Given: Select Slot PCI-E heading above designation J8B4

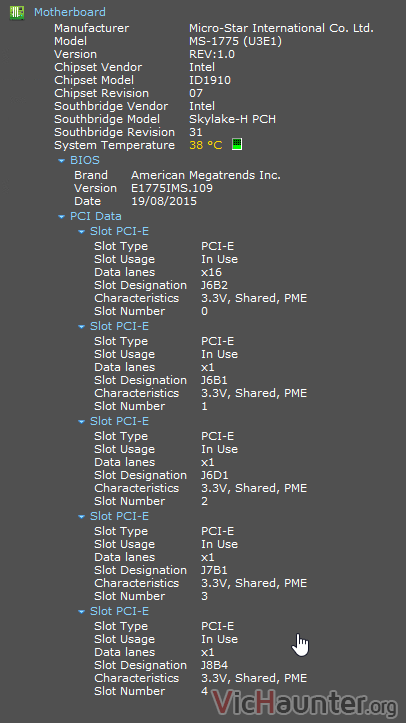Looking at the screenshot, I should pos(119,611).
